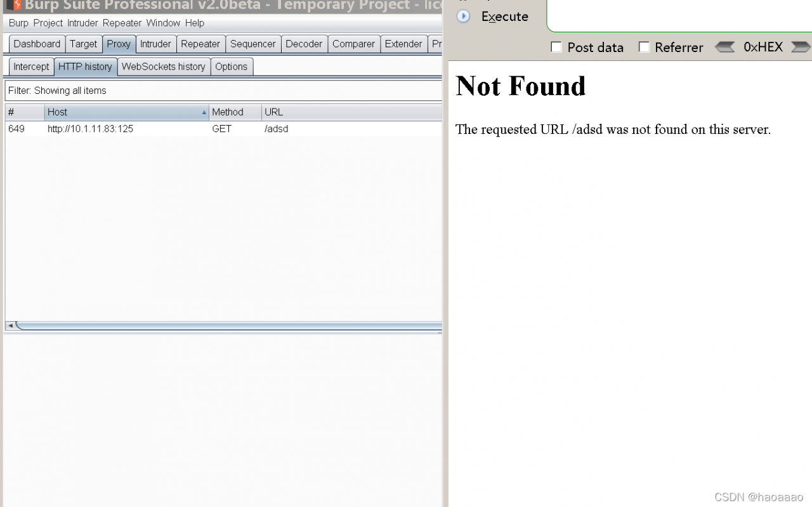Click the Burp Suite logo icon
Screen dimensions: 812x507
(14, 5)
